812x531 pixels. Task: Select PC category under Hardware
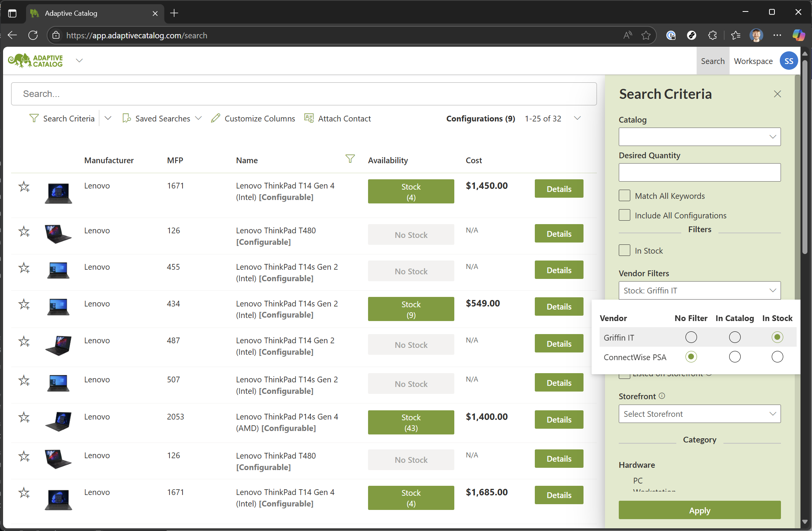pyautogui.click(x=638, y=480)
